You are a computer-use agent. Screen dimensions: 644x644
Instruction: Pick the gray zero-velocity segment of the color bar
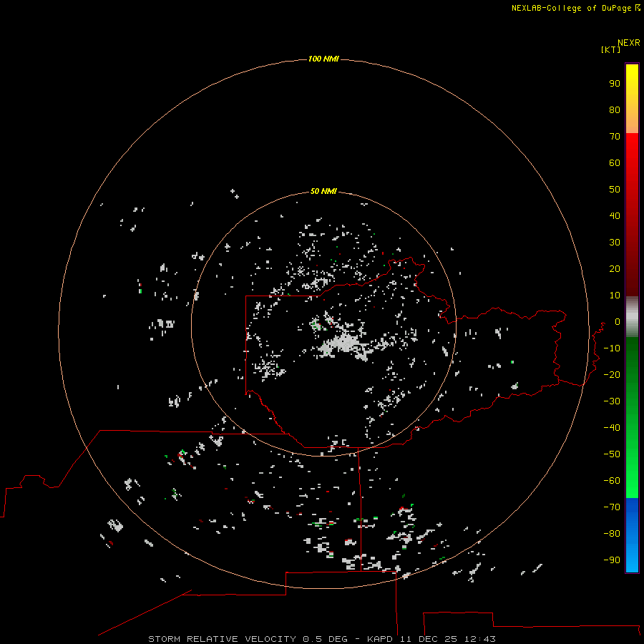coord(632,317)
